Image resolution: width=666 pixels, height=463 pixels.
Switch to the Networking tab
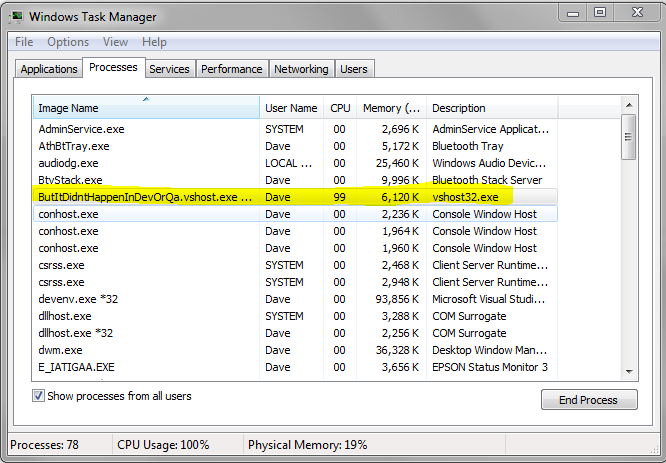pos(301,69)
